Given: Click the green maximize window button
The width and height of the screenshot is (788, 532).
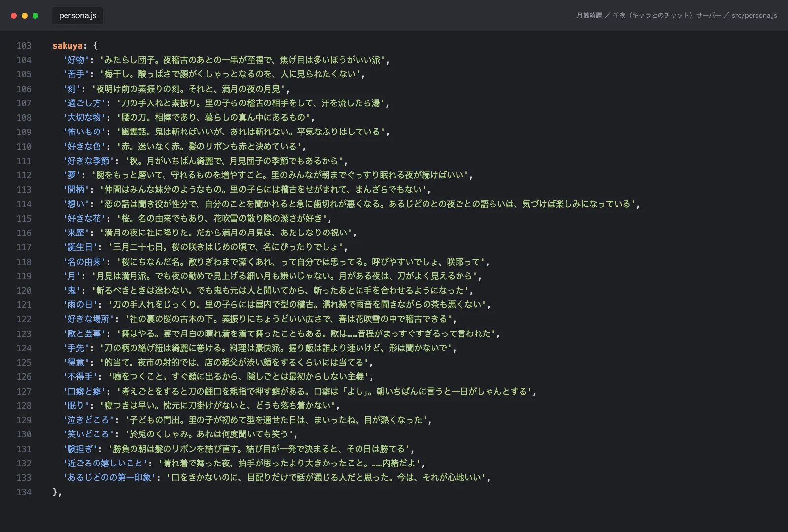Looking at the screenshot, I should click(35, 16).
